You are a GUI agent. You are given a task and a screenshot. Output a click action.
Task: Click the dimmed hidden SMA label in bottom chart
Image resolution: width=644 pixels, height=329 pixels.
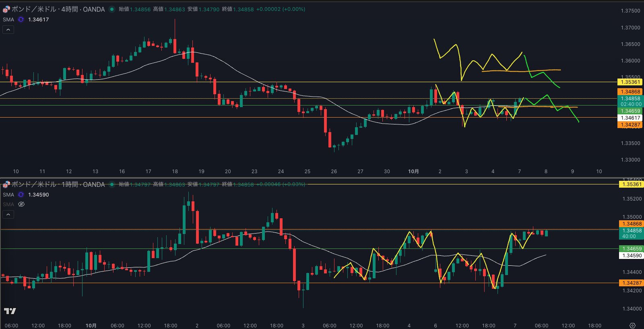(x=8, y=204)
